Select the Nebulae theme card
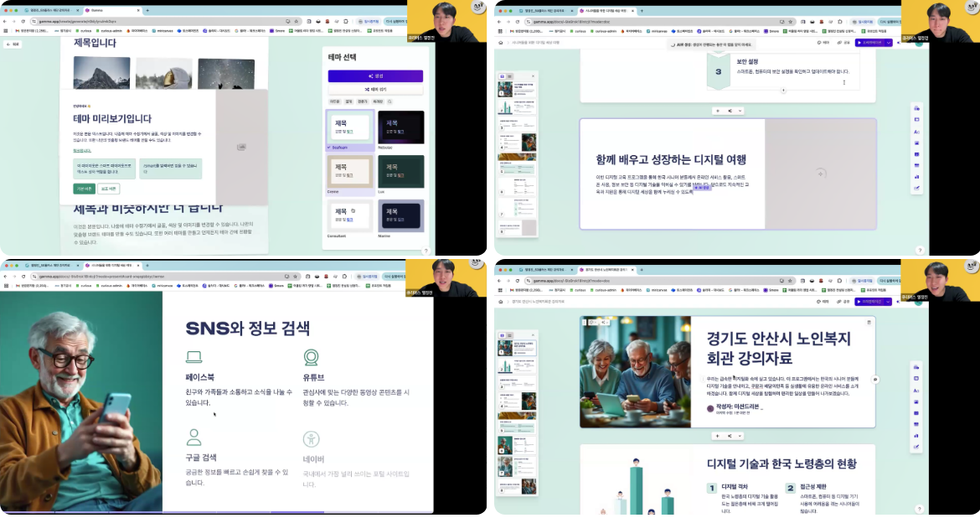The width and height of the screenshot is (980, 518). [400, 129]
